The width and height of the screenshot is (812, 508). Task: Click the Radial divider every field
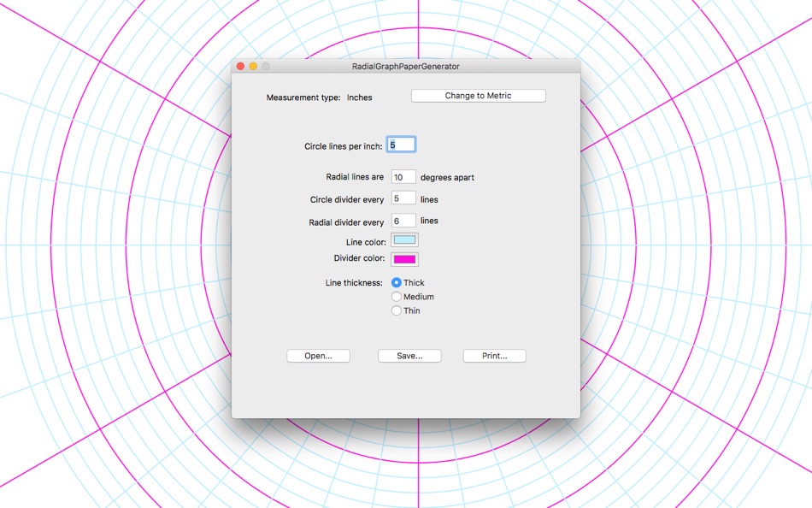pyautogui.click(x=403, y=221)
